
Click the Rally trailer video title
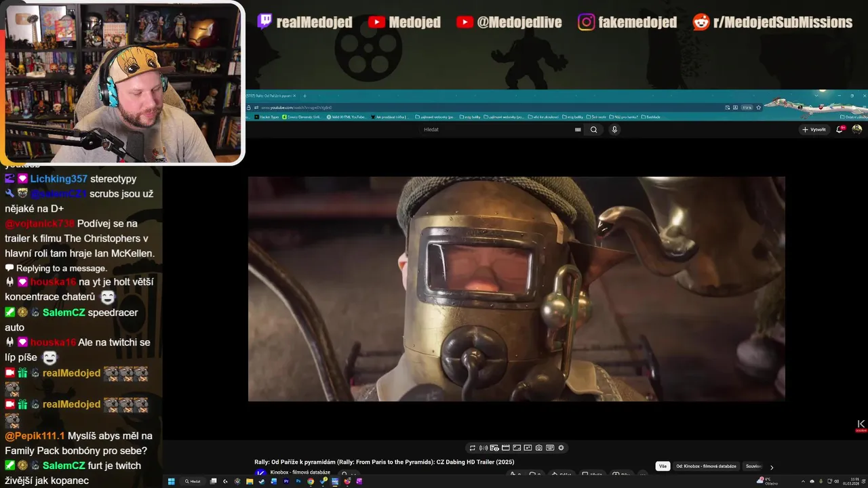pyautogui.click(x=384, y=462)
